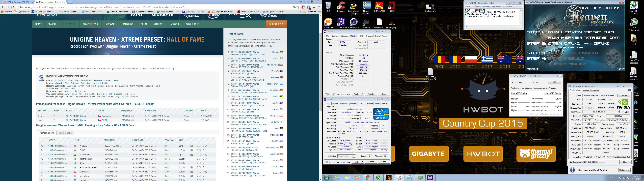Open Windows Start button on taskbar
644x181 pixels.
coord(326,178)
